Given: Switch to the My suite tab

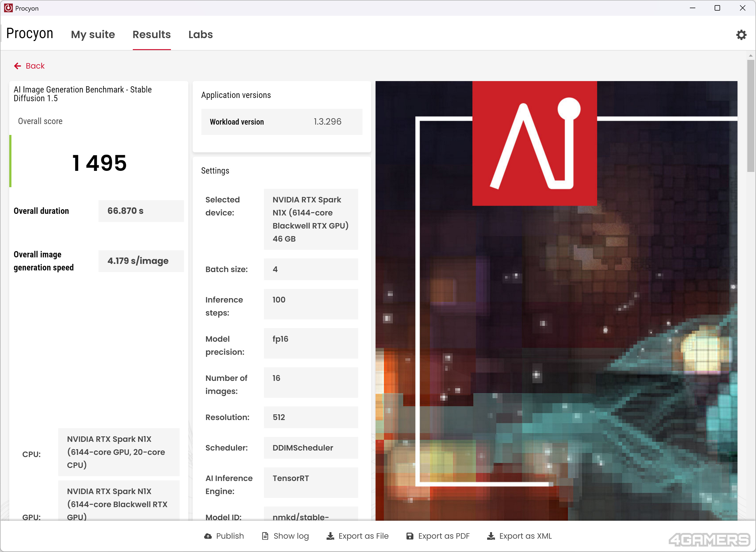Looking at the screenshot, I should 93,35.
